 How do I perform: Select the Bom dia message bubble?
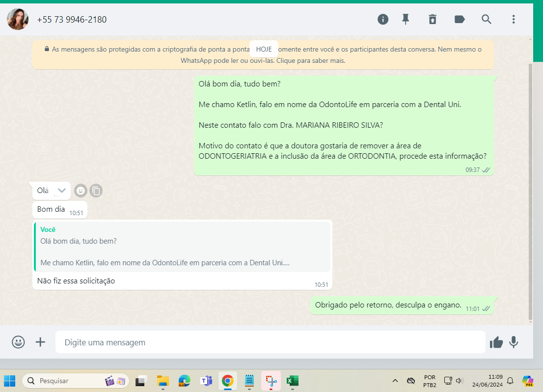59,210
